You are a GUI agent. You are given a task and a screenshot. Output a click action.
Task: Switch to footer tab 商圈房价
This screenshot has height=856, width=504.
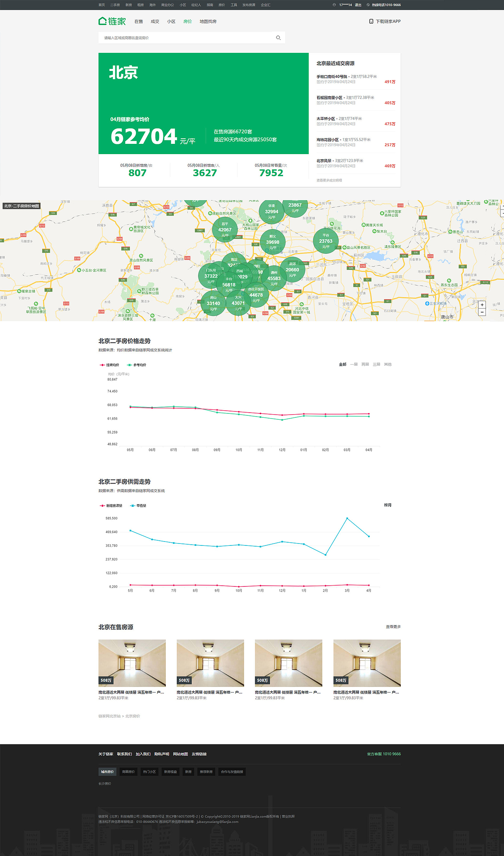point(128,772)
